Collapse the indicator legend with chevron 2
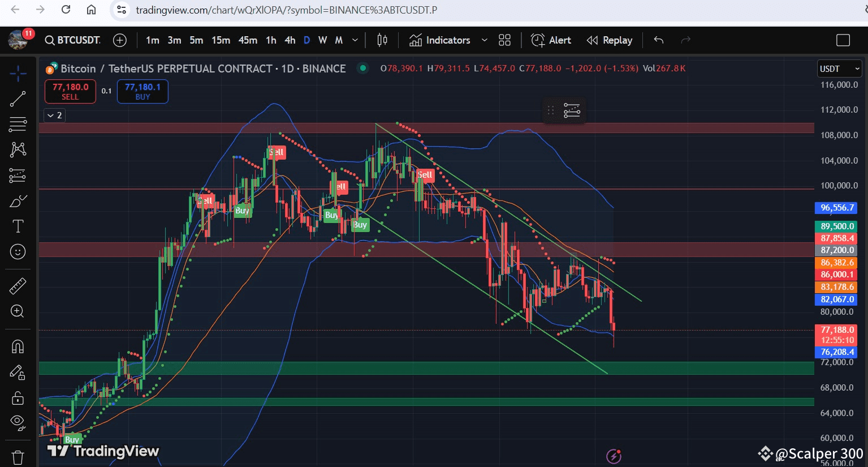868x467 pixels. coord(54,115)
